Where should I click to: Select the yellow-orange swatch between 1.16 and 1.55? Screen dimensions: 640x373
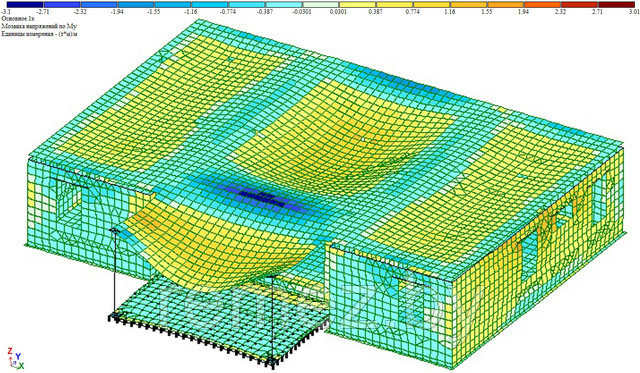coord(469,4)
